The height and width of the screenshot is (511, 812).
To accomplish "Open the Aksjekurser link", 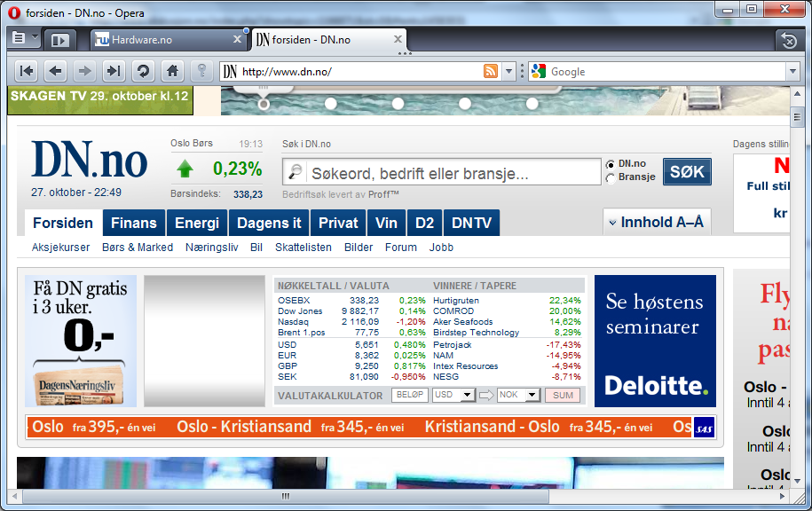I will 60,248.
